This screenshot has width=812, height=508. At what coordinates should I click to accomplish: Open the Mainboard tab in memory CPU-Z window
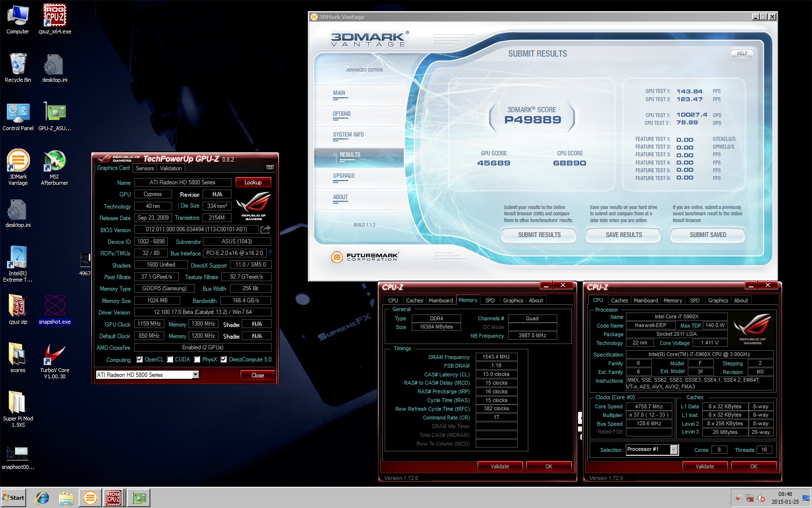click(441, 300)
